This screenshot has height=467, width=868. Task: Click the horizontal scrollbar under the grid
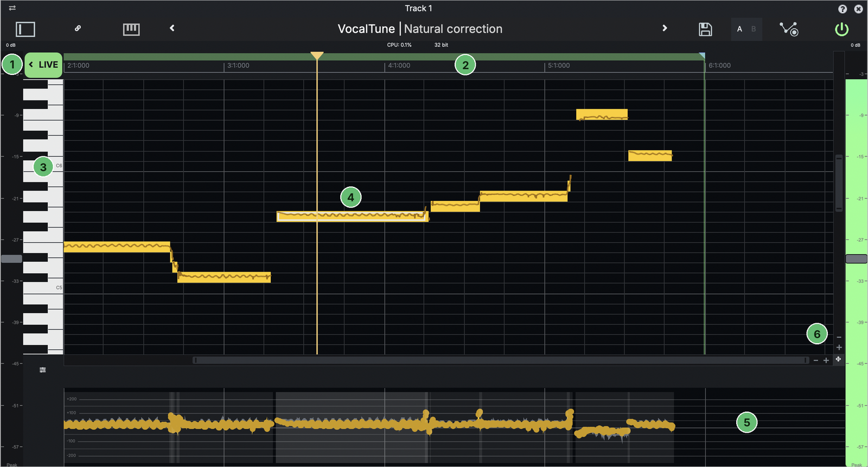click(x=501, y=360)
